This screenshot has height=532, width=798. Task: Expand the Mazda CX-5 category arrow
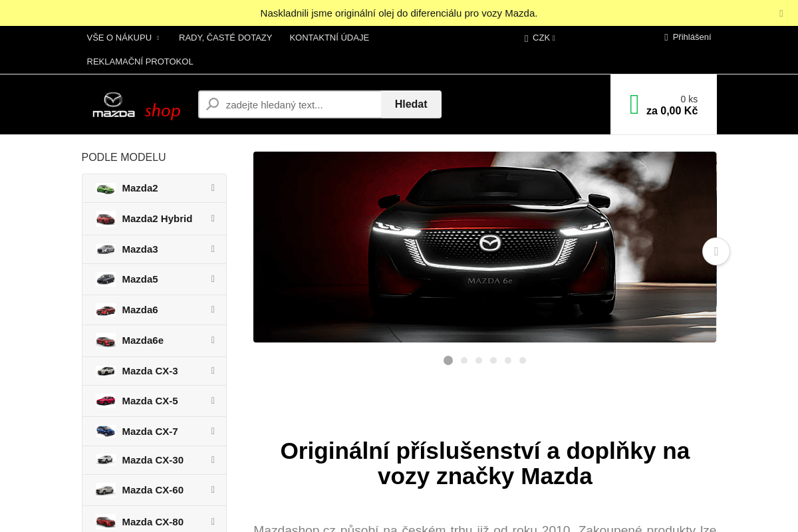tap(213, 400)
